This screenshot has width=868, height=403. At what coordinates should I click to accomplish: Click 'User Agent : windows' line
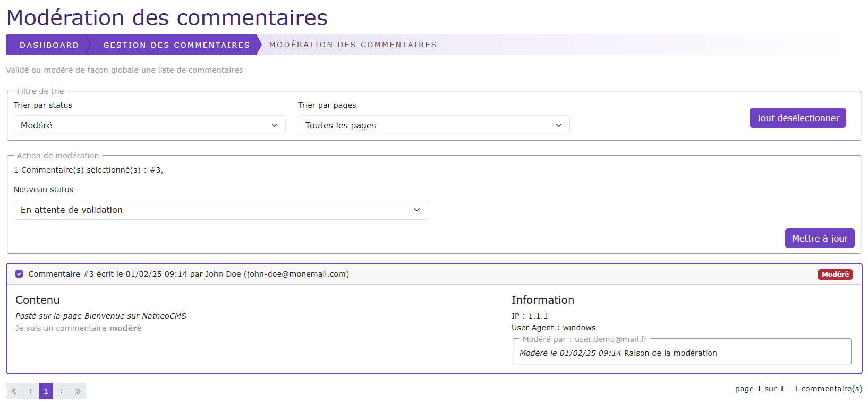(x=554, y=328)
